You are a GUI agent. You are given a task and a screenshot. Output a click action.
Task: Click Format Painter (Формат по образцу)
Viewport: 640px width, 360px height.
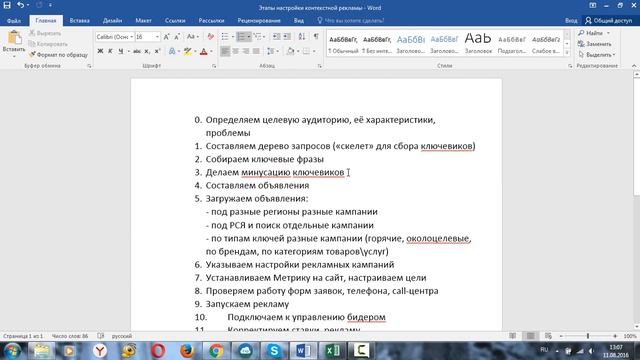(x=58, y=55)
